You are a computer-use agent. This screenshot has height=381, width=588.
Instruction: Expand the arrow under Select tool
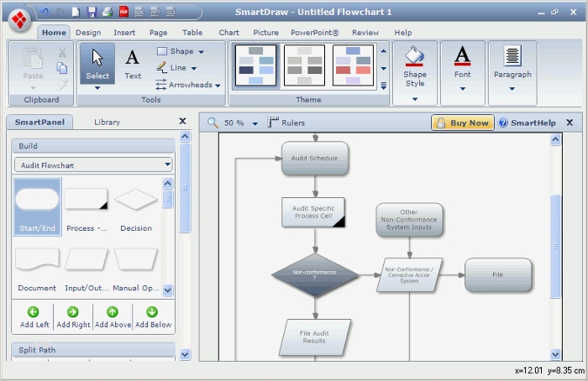point(97,88)
